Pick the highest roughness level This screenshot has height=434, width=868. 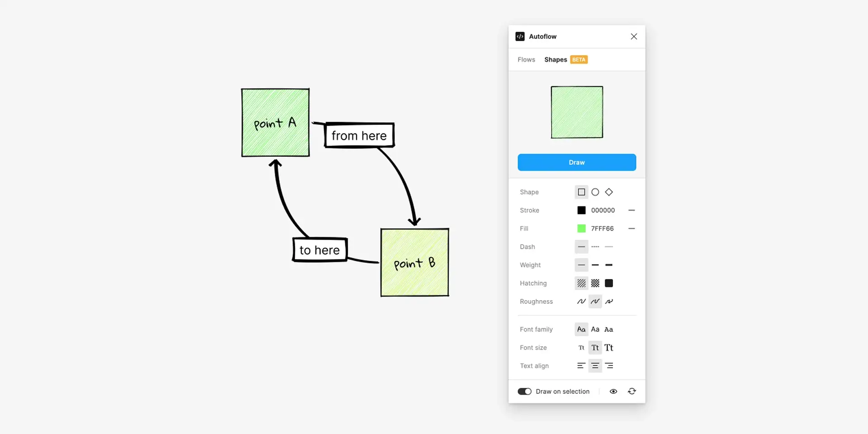(609, 302)
